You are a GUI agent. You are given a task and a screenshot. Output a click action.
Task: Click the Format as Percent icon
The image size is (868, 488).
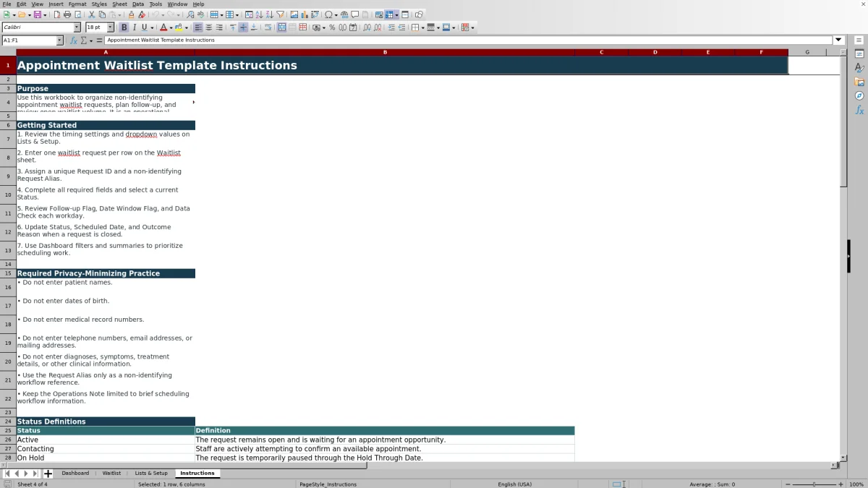[332, 27]
